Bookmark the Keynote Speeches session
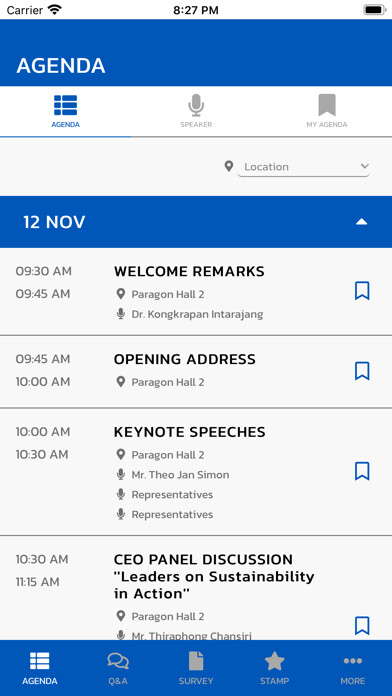The height and width of the screenshot is (696, 392). 362,471
